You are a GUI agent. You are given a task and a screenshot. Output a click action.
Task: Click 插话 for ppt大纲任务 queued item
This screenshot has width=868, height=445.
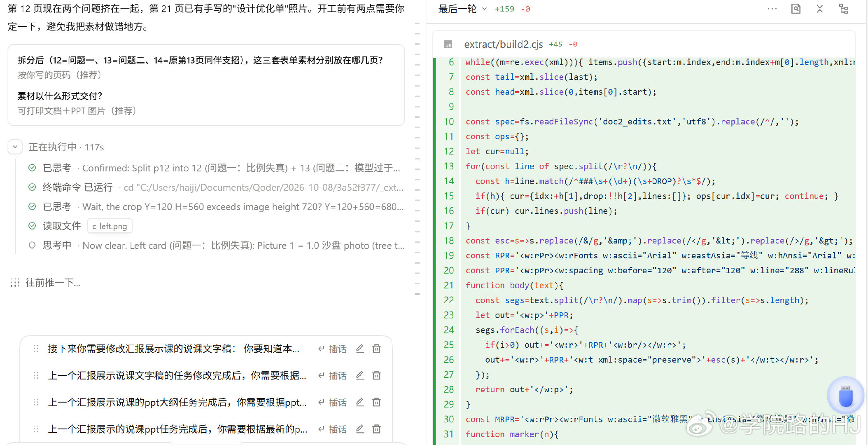[x=332, y=403]
